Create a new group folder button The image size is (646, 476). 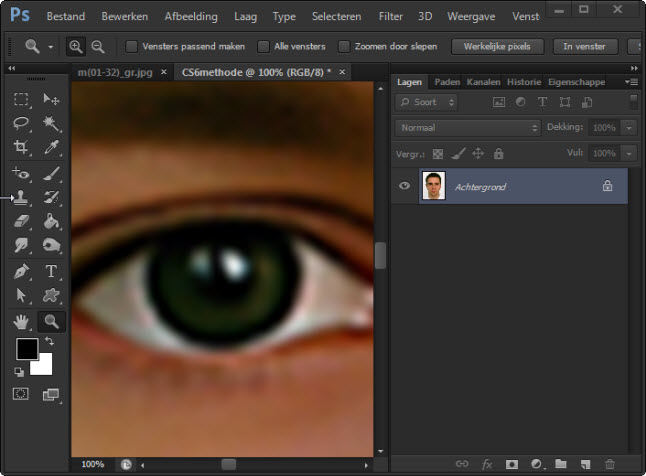click(561, 464)
